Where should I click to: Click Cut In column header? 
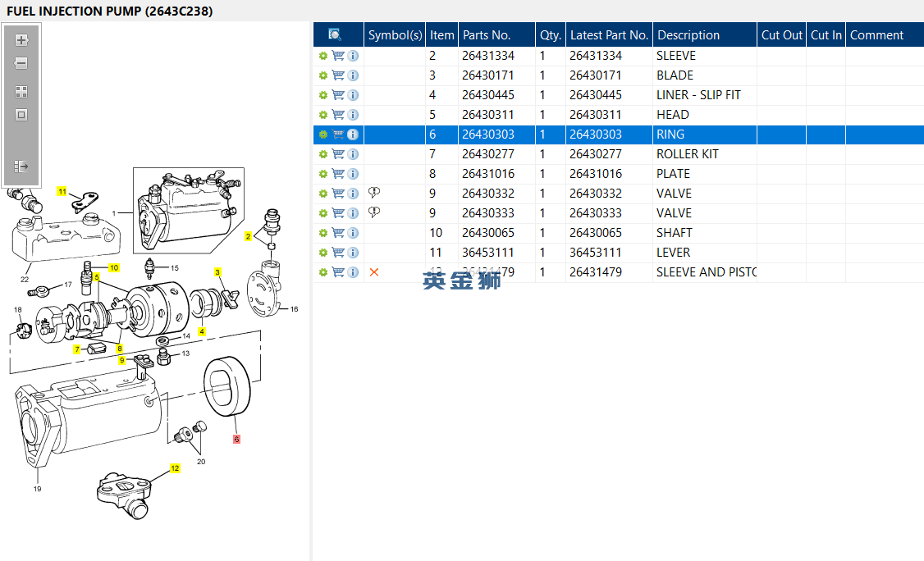pyautogui.click(x=826, y=34)
